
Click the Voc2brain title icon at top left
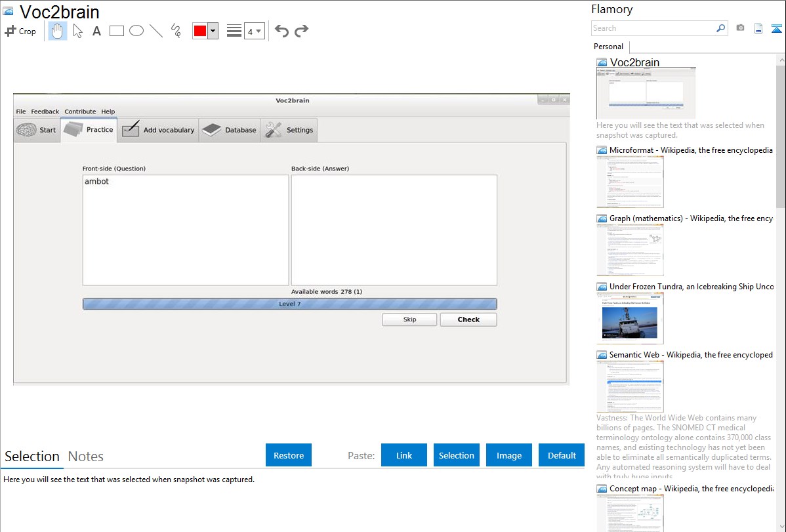[x=8, y=11]
